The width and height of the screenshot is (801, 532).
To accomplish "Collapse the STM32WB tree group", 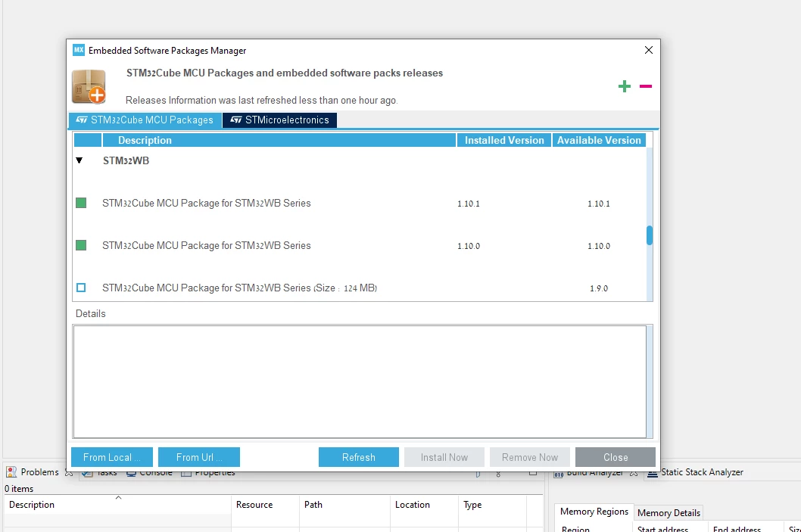I will point(79,160).
